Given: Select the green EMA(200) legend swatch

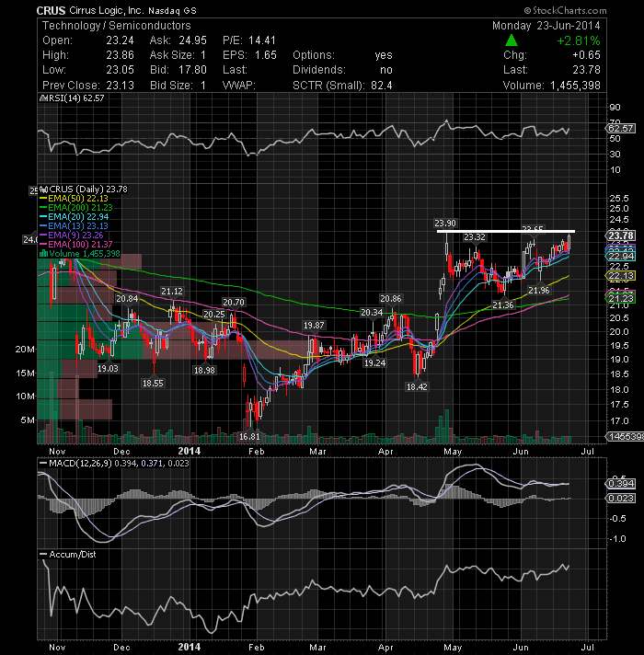Looking at the screenshot, I should [43, 208].
